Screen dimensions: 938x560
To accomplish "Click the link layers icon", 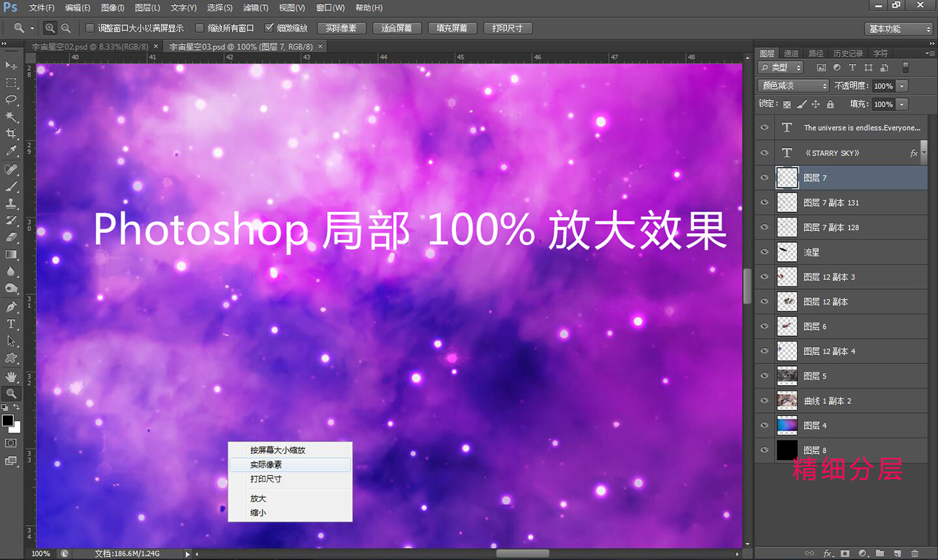I will pyautogui.click(x=809, y=554).
